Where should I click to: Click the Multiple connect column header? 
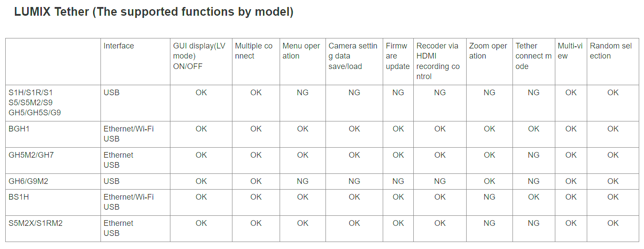click(x=253, y=51)
